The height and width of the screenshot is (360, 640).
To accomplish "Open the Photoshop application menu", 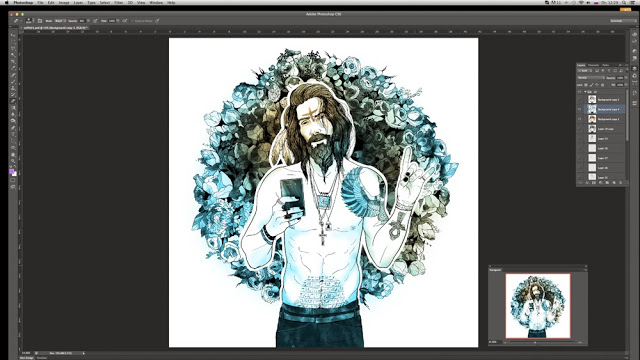I will [x=23, y=2].
